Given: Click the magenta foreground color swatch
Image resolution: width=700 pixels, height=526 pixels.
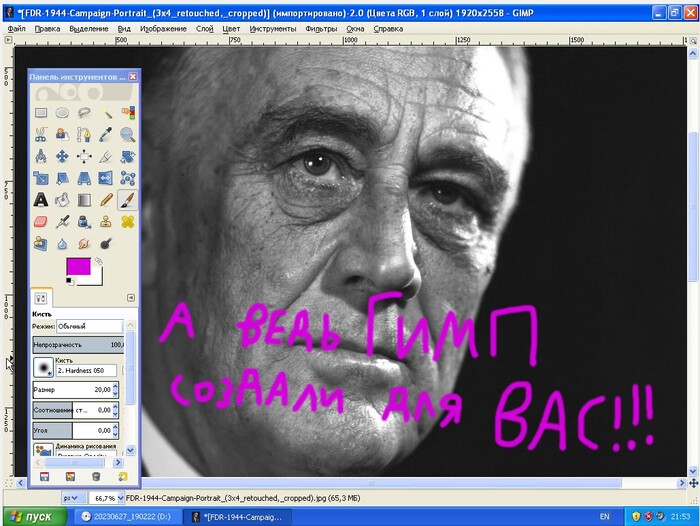Looking at the screenshot, I should pyautogui.click(x=78, y=266).
